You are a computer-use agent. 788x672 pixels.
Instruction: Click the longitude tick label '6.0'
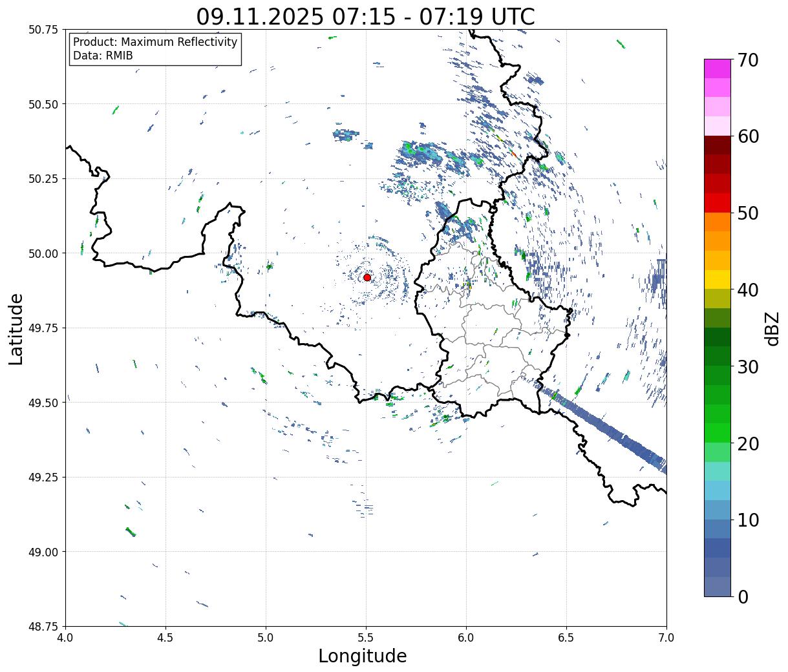(466, 638)
